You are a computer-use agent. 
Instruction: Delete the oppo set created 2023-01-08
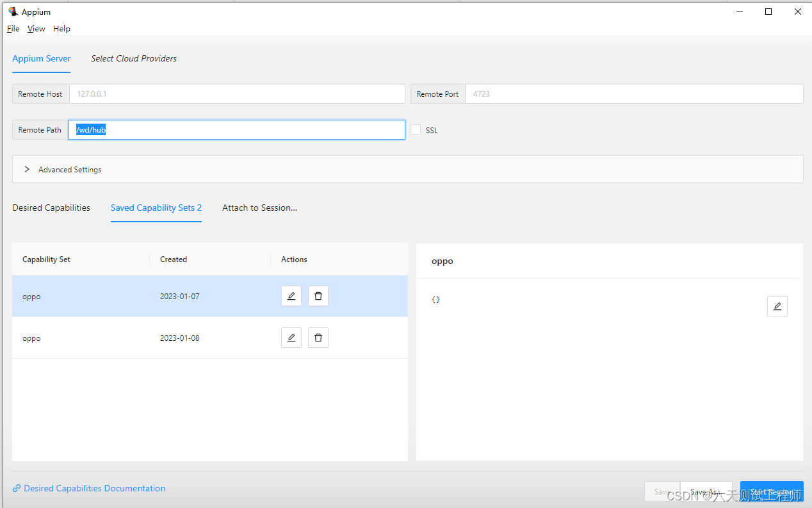pos(318,338)
